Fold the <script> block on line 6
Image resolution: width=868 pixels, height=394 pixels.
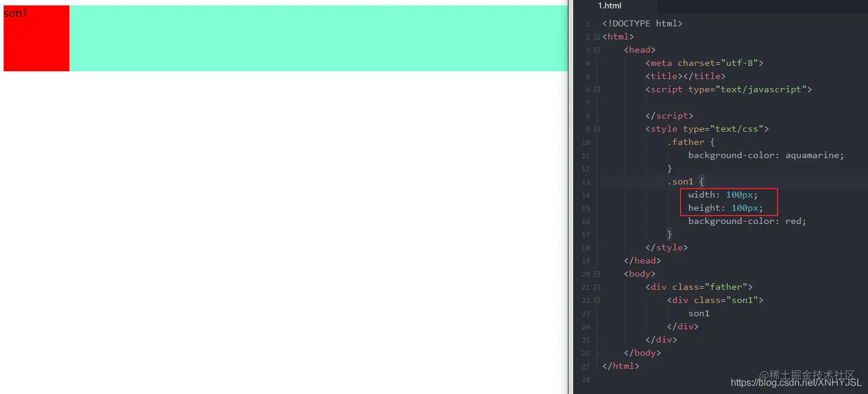(597, 90)
